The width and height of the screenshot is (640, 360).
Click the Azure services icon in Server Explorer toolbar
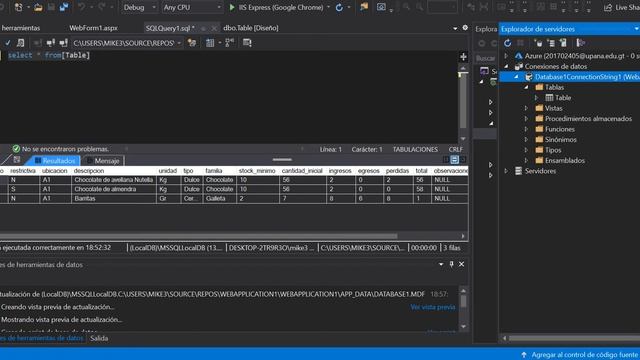580,43
